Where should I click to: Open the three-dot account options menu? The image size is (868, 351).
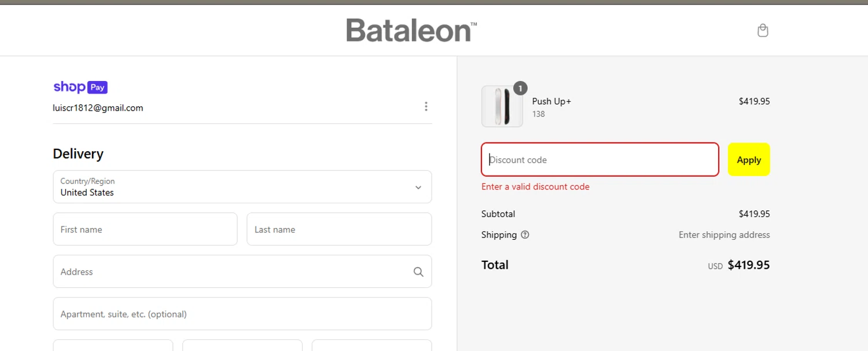(426, 107)
